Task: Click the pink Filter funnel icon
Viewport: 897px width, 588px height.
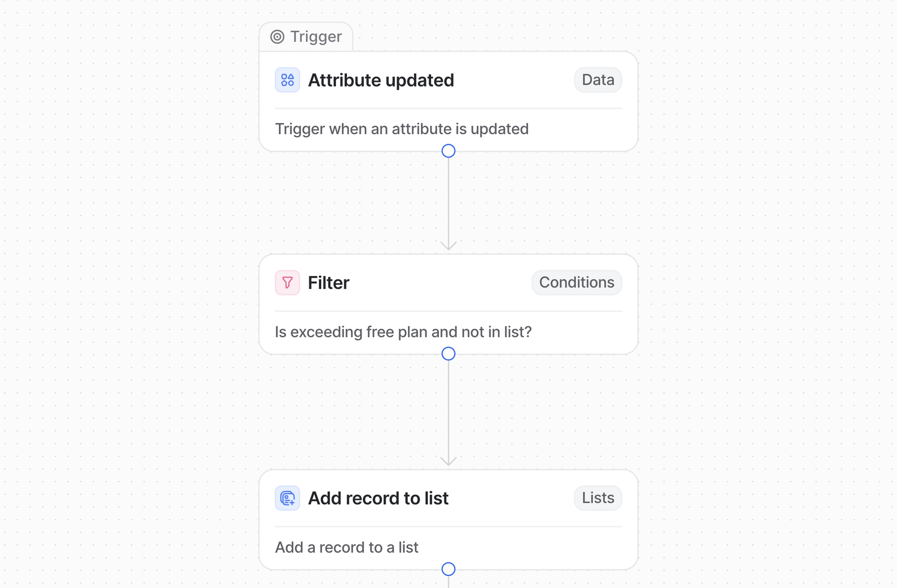Action: 287,283
